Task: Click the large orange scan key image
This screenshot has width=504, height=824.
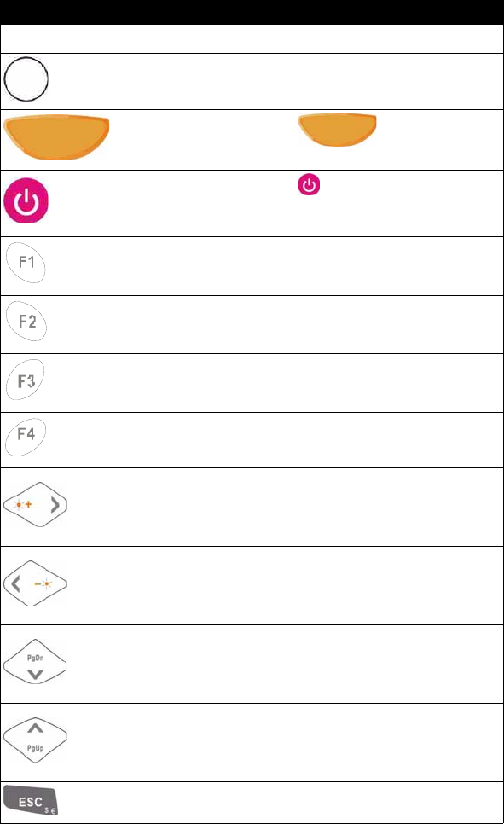Action: (56, 137)
